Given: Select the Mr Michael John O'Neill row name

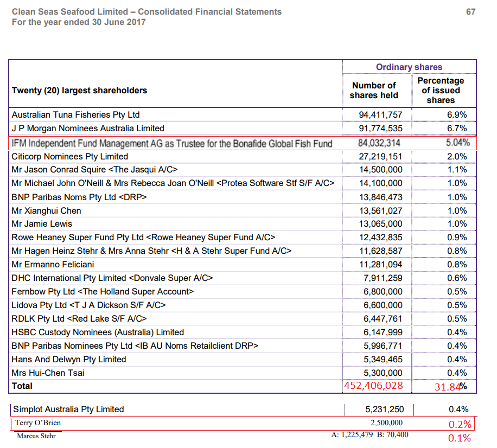Looking at the screenshot, I should click(173, 183).
